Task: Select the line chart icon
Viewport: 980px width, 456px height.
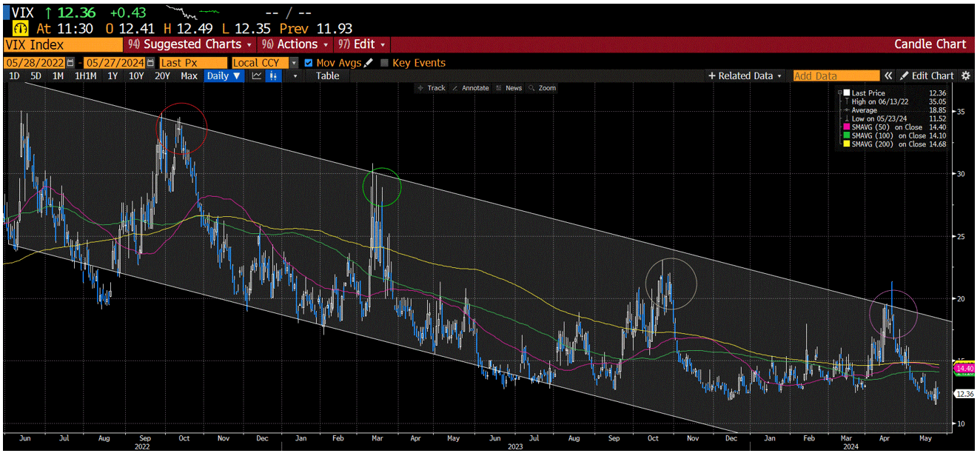Action: (x=257, y=76)
